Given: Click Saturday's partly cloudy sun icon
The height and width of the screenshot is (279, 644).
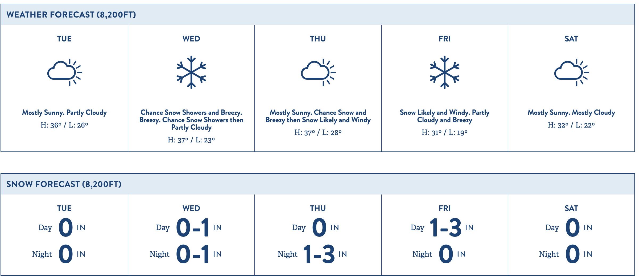Looking at the screenshot, I should point(571,72).
